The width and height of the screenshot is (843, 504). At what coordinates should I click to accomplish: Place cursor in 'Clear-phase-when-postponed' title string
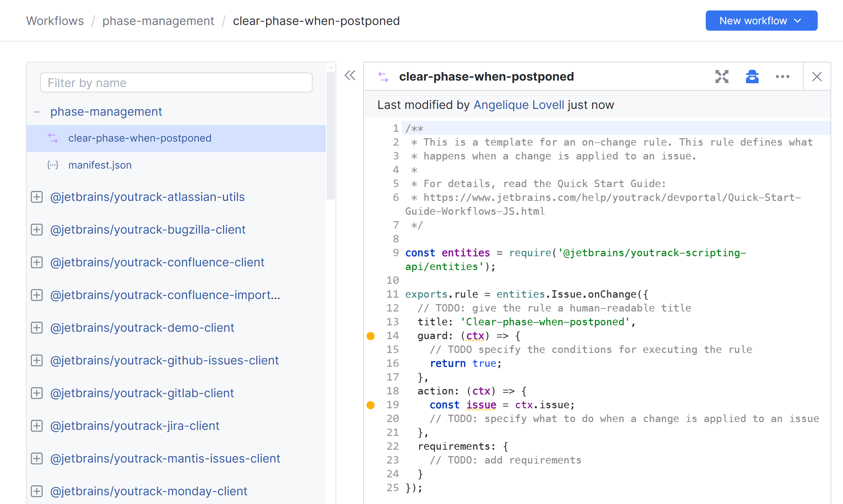pyautogui.click(x=545, y=322)
